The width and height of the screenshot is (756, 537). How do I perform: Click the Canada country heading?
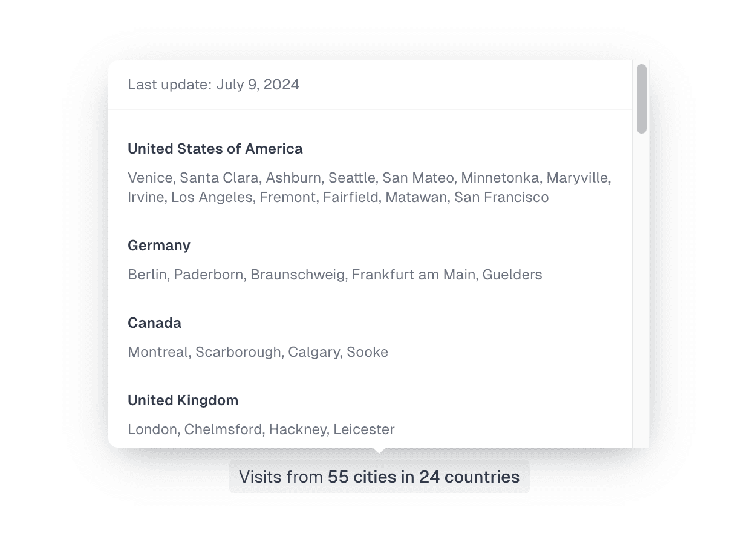pos(154,323)
